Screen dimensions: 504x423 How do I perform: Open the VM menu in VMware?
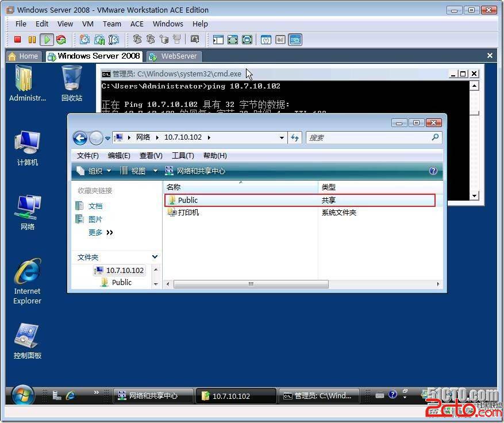pyautogui.click(x=88, y=24)
